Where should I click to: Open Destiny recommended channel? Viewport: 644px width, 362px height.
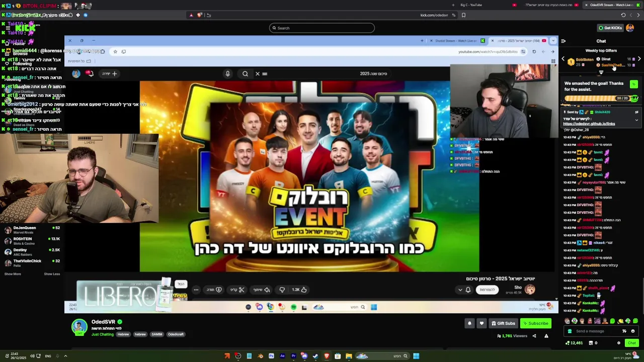31,252
